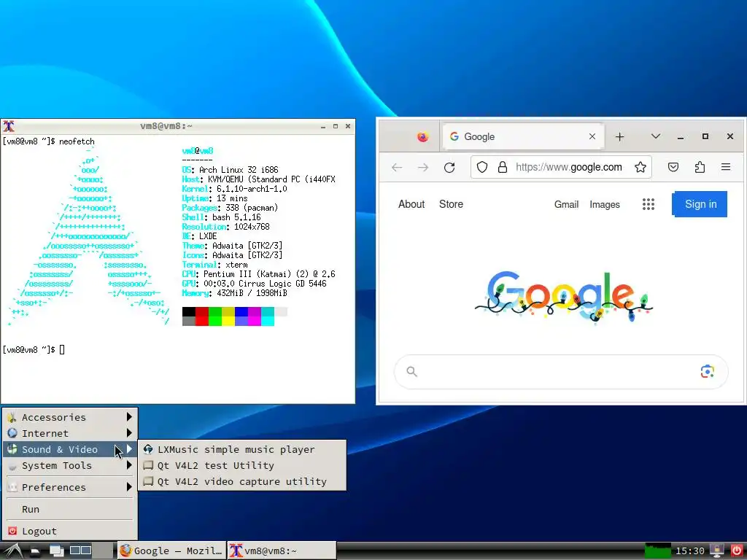Select the Sound & Video menu entry
This screenshot has width=747, height=560.
pyautogui.click(x=70, y=449)
